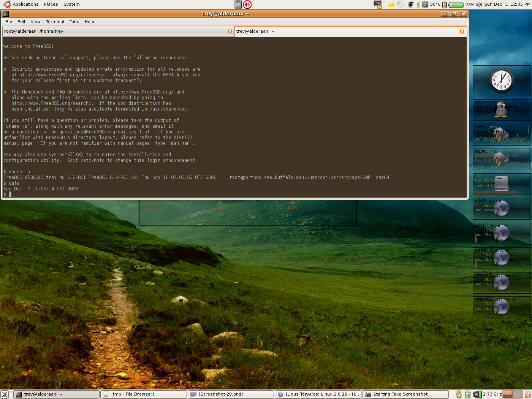Click the Ubuntu logo icon
Viewport: 532px width, 399px height.
7,4
